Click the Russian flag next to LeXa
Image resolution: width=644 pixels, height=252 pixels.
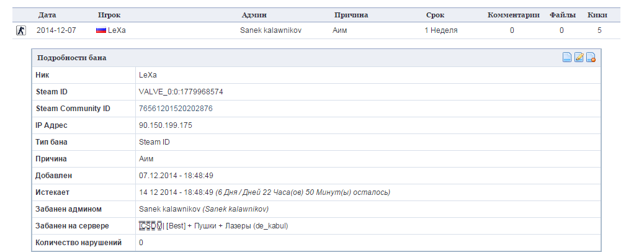(101, 30)
